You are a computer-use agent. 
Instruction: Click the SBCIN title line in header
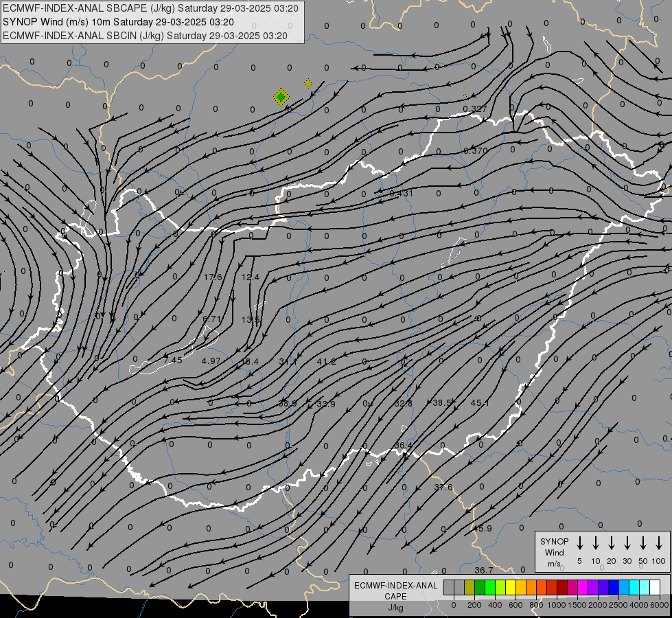tap(145, 36)
